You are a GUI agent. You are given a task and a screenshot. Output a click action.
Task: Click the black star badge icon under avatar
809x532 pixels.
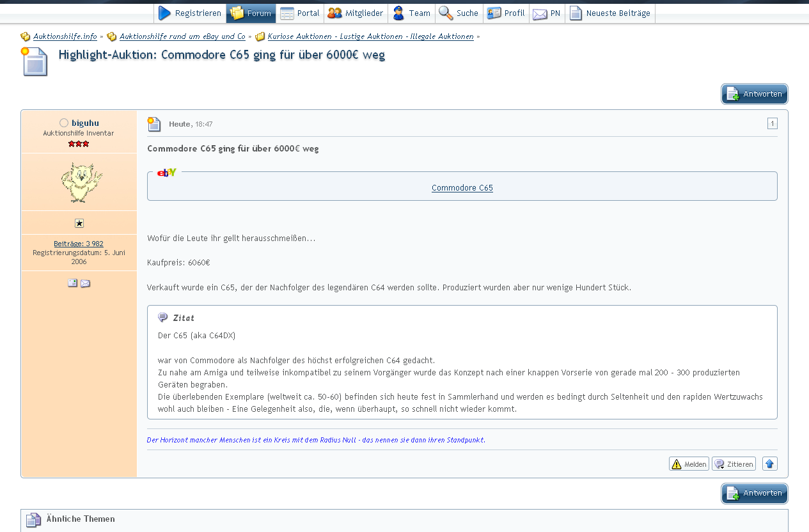(x=79, y=223)
